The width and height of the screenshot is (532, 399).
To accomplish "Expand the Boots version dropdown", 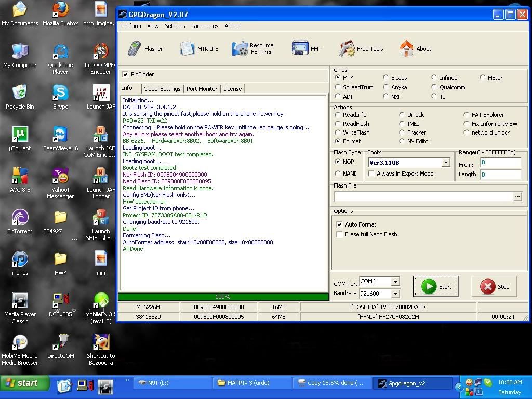I will tap(446, 163).
